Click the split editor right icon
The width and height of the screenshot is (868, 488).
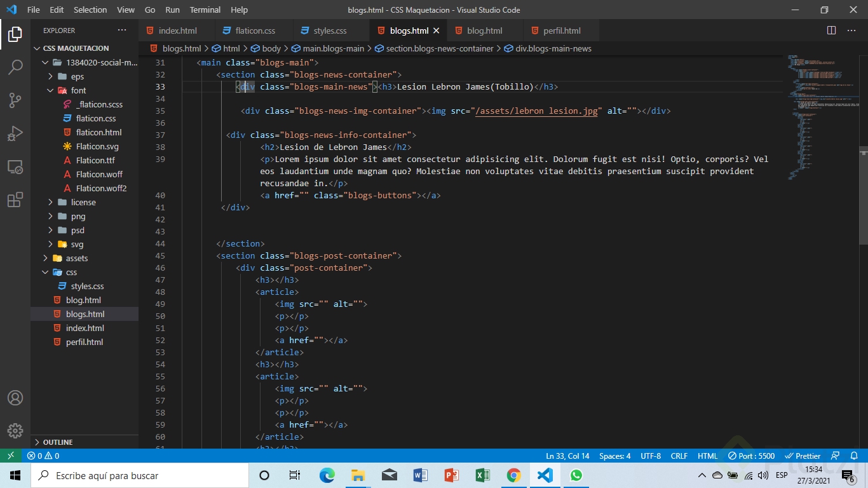coord(831,30)
